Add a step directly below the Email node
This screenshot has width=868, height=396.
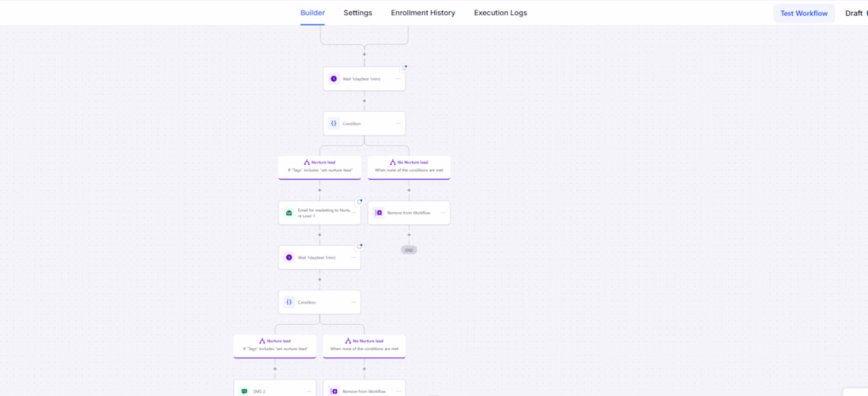click(x=320, y=234)
